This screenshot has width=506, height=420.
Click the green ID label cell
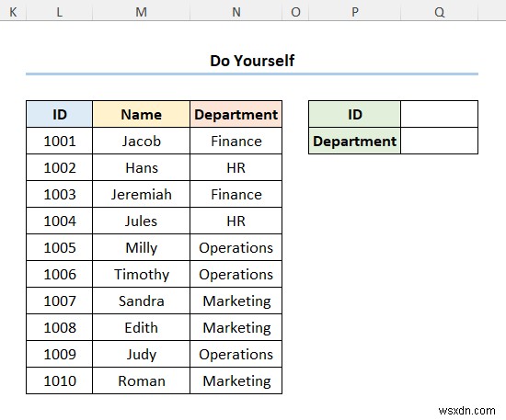pyautogui.click(x=354, y=114)
